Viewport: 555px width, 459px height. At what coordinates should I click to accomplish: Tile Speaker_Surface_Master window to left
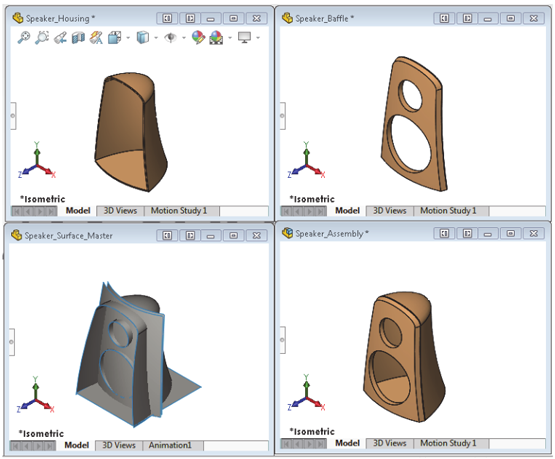(167, 235)
